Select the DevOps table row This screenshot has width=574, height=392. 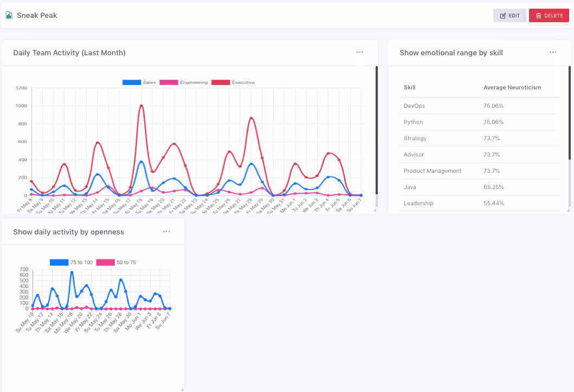pos(479,106)
